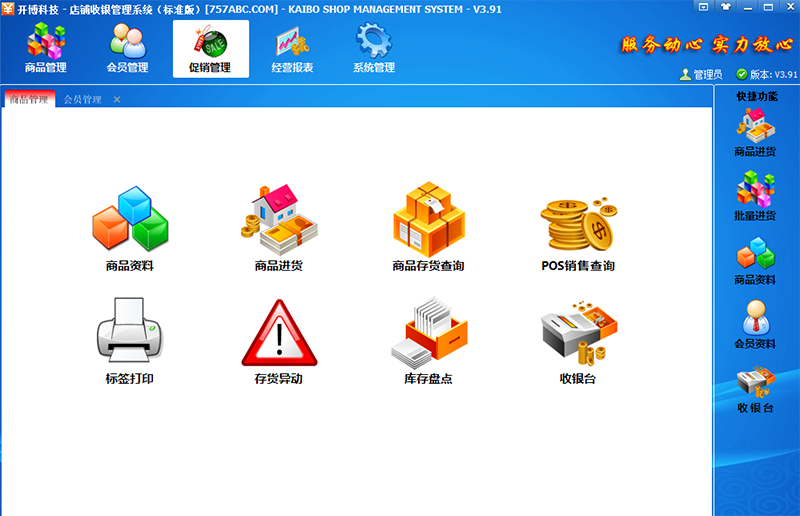The width and height of the screenshot is (800, 516).
Task: Click the title bar menu box icon
Action: pyautogui.click(x=704, y=7)
